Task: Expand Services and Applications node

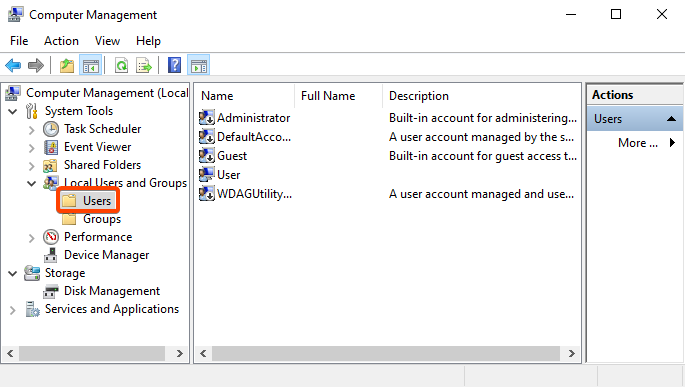Action: coord(13,310)
